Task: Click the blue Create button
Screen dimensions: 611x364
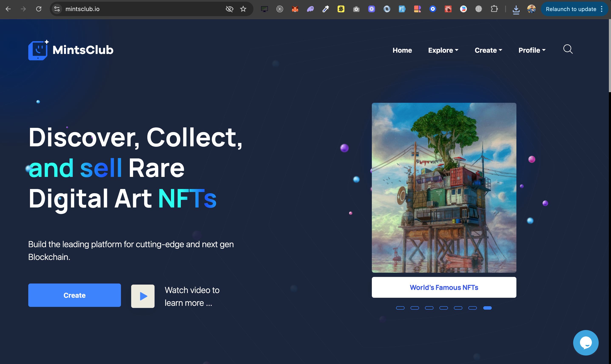Action: 74,295
